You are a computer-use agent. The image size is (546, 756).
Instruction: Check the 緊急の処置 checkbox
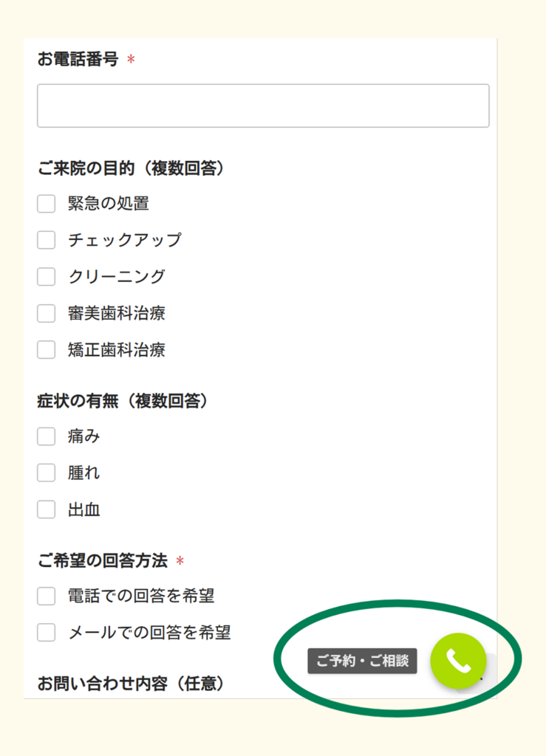tap(47, 204)
